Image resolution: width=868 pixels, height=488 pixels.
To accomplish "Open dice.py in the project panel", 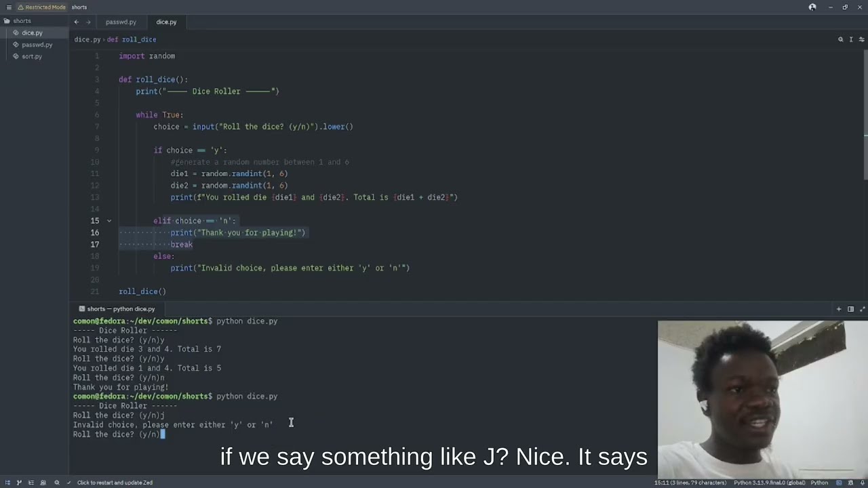I will click(x=34, y=33).
